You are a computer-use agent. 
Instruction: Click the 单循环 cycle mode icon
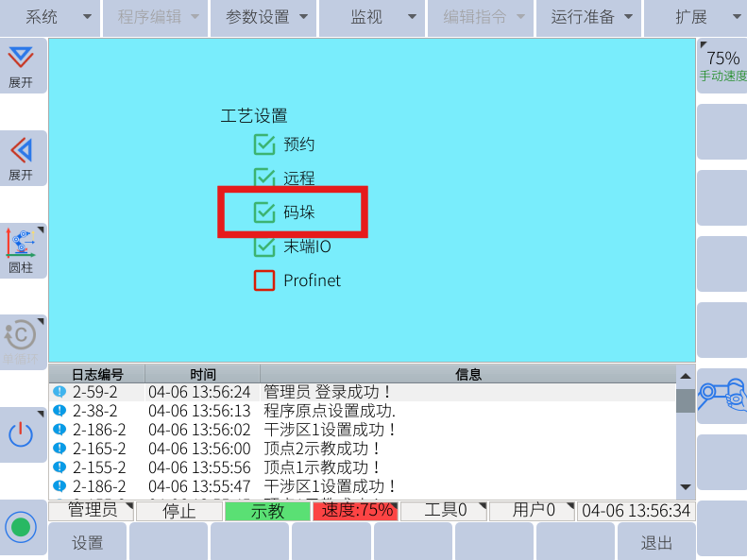[x=21, y=340]
